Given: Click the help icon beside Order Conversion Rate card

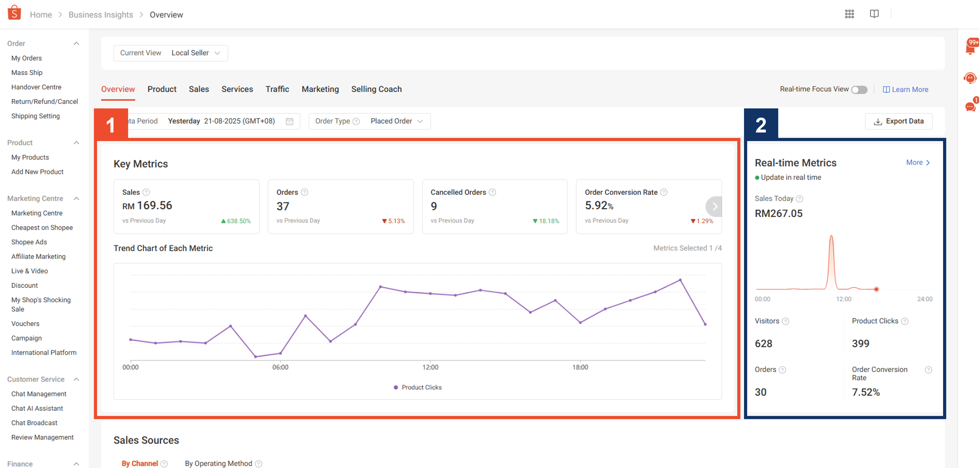Looking at the screenshot, I should (663, 192).
